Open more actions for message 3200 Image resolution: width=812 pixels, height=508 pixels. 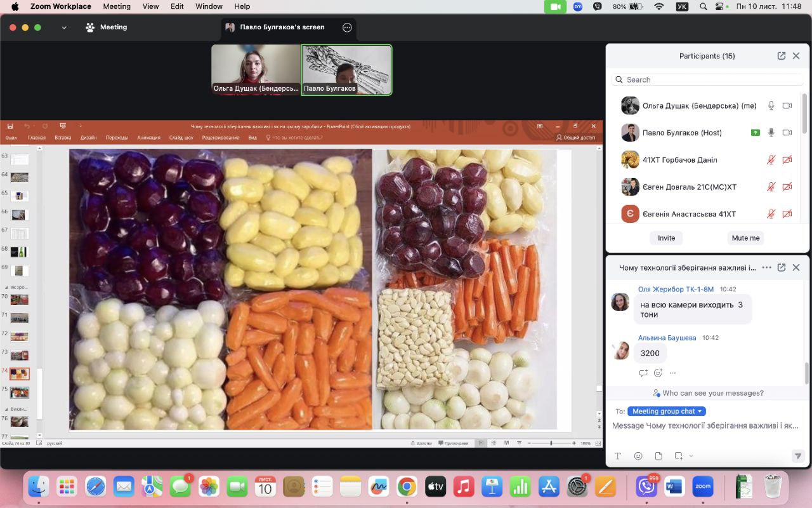pos(672,373)
